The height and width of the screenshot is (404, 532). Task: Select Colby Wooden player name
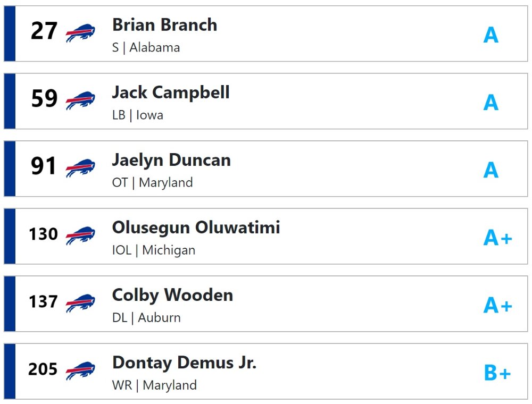point(173,295)
